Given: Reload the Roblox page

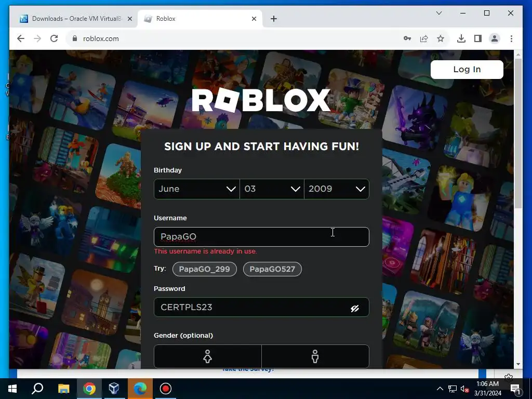Looking at the screenshot, I should pyautogui.click(x=54, y=38).
